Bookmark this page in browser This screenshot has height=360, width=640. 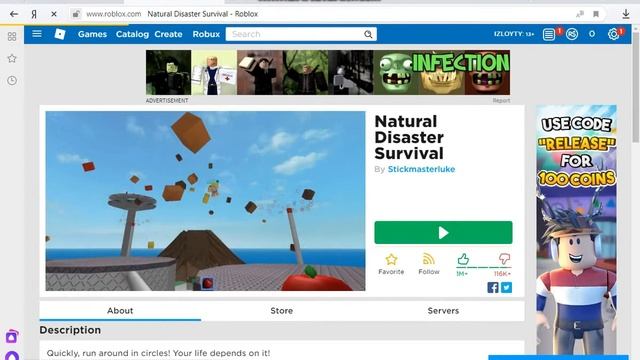click(x=596, y=14)
